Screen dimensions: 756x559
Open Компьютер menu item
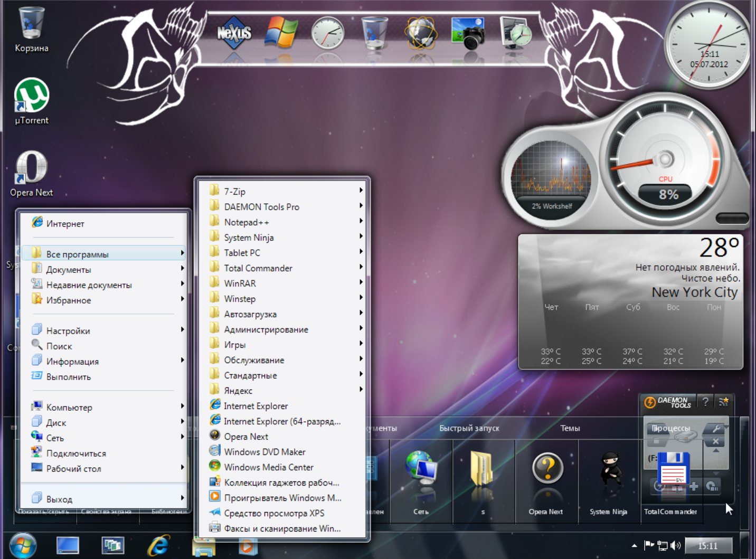pyautogui.click(x=104, y=407)
